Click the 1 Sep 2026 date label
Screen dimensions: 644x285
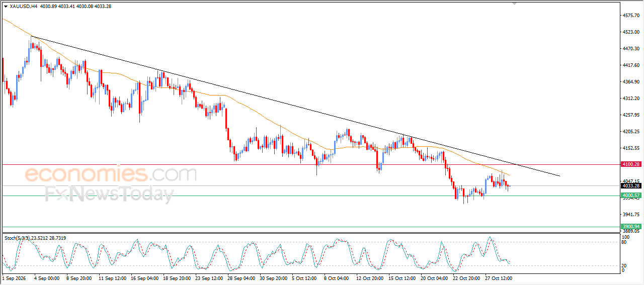(x=13, y=277)
